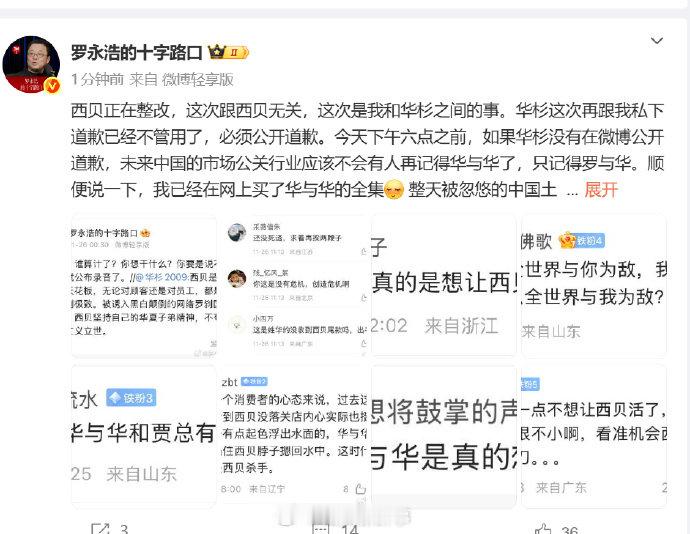Open last thumbnail showing 来自广东
Screen dimensions: 690x534
click(594, 436)
